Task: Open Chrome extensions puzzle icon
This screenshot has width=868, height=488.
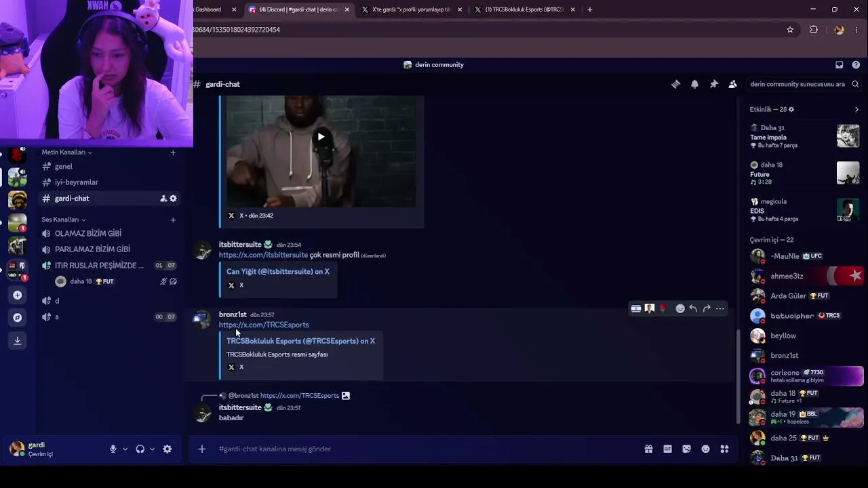Action: (814, 30)
